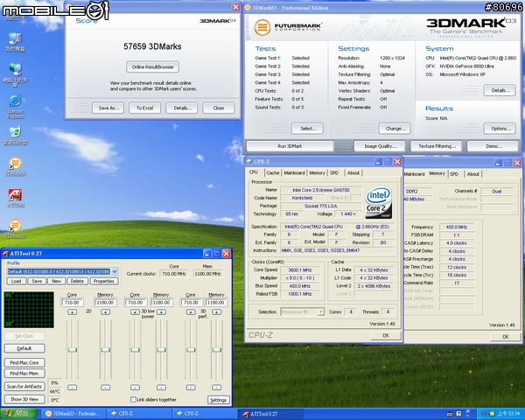
Task: Open the My Computer desktop icon
Action: [15, 41]
